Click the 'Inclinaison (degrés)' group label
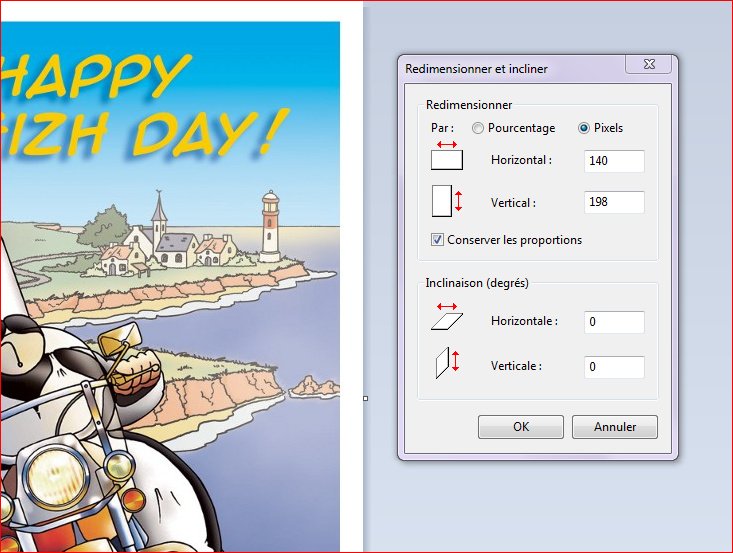The image size is (733, 553). [477, 283]
